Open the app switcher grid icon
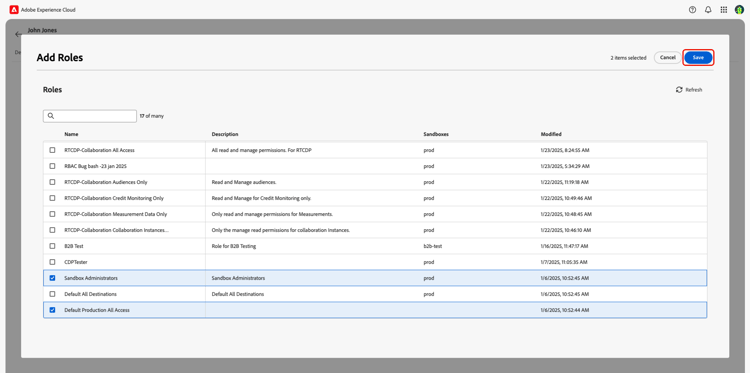Screen dimensions: 750x373 (x=724, y=10)
